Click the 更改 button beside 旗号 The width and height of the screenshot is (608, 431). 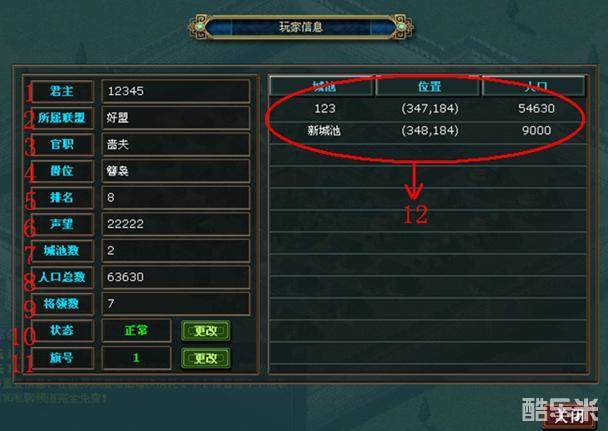tap(206, 358)
